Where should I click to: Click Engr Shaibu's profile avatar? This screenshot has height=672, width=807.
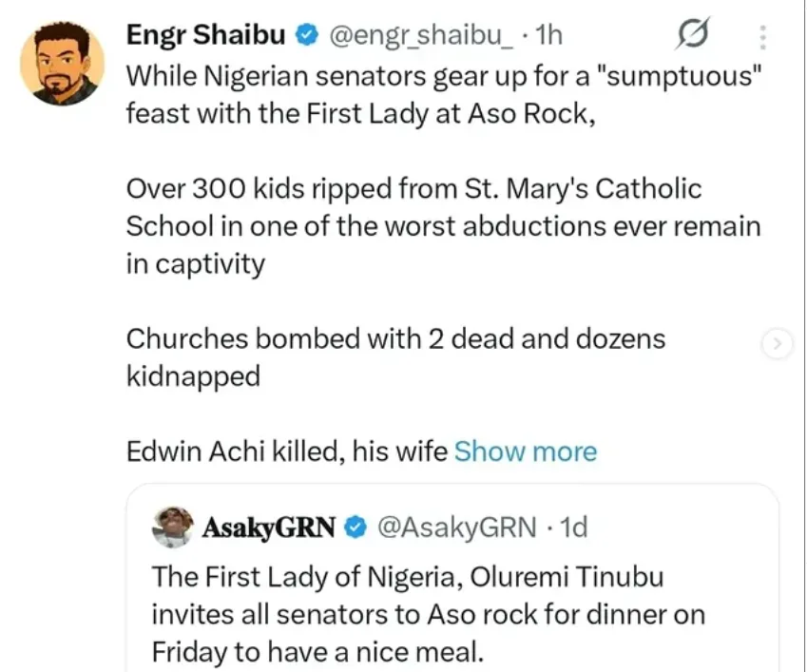[62, 63]
